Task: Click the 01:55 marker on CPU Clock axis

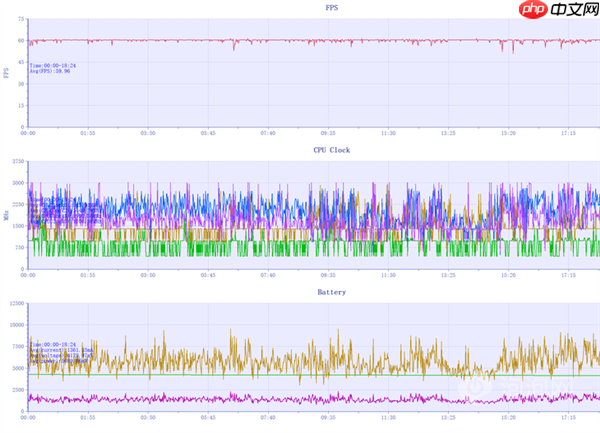Action: pyautogui.click(x=88, y=275)
